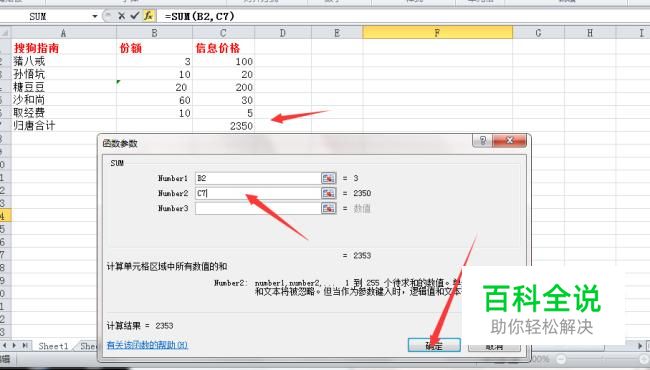Screen dimensions: 650x370
Task: Click the 份额 header cell
Action: (154, 48)
